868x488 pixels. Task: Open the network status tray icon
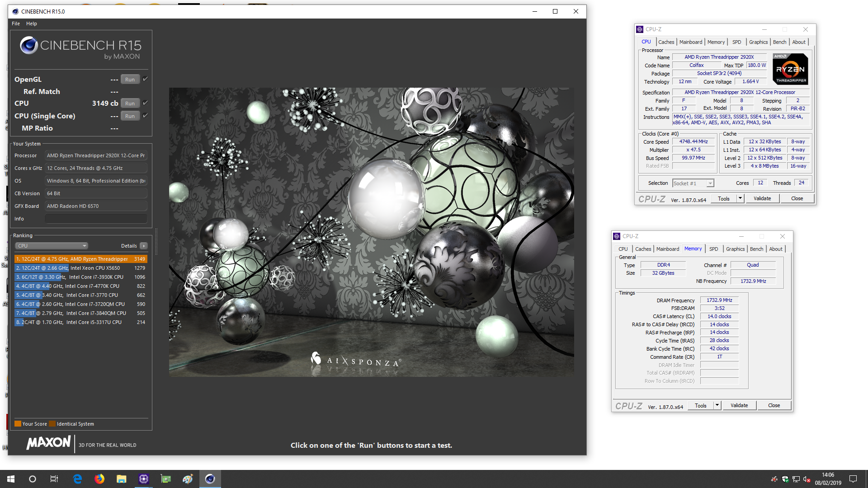tap(796, 479)
